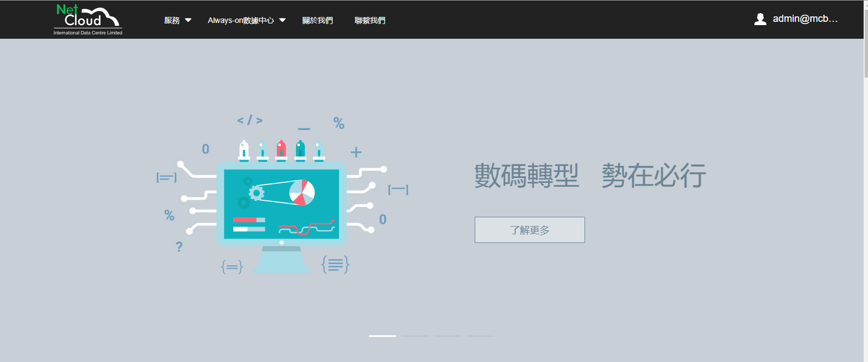Click the NetCloud logo
The height and width of the screenshot is (362, 868).
click(88, 20)
